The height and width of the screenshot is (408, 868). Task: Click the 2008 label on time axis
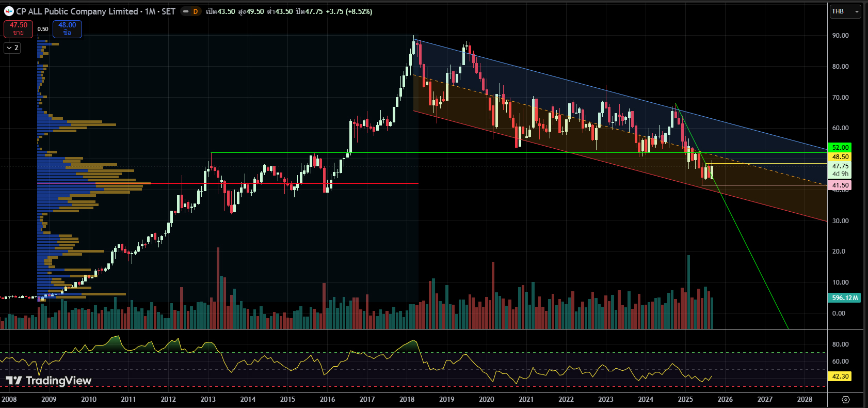coord(9,399)
